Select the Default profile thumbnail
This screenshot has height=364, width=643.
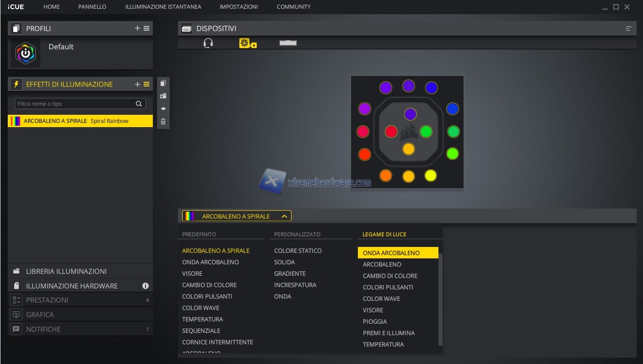[x=26, y=54]
